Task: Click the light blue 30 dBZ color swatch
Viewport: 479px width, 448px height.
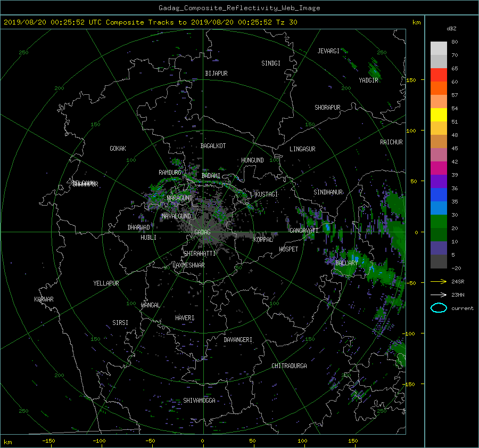Action: (439, 208)
